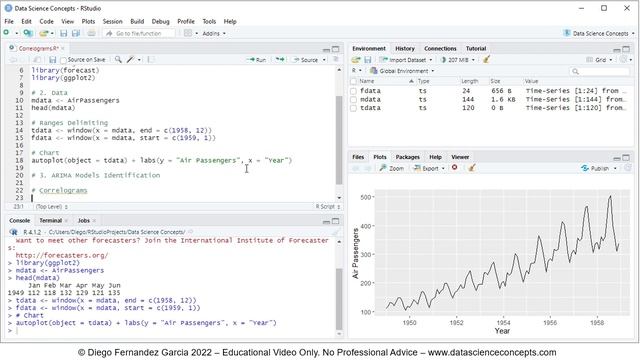The width and height of the screenshot is (640, 360).
Task: Click the Source button
Action: click(x=306, y=60)
